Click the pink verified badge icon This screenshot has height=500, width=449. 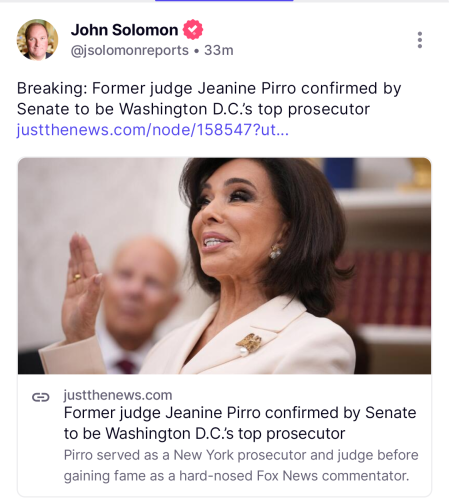[x=193, y=30]
